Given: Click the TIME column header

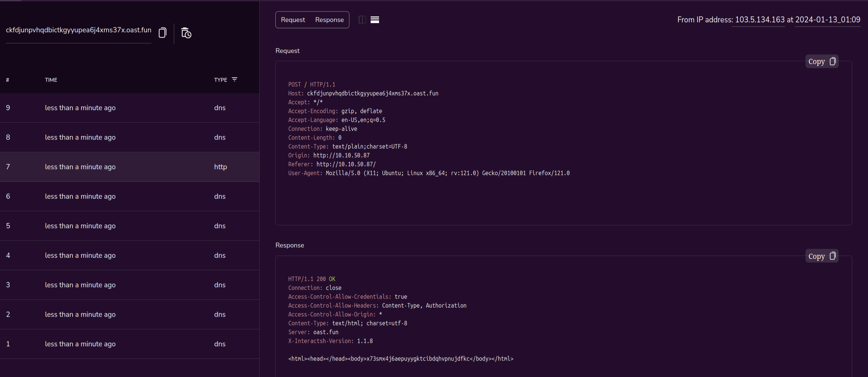Looking at the screenshot, I should [x=51, y=80].
